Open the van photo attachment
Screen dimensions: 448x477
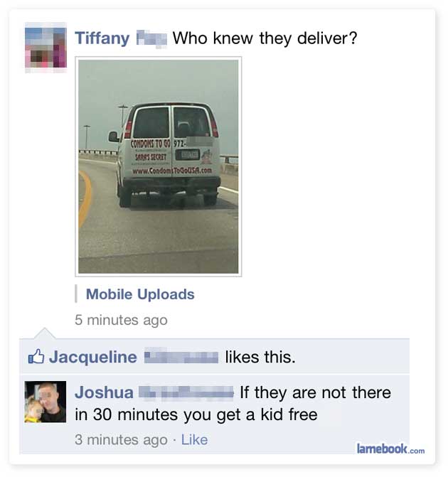[x=159, y=166]
